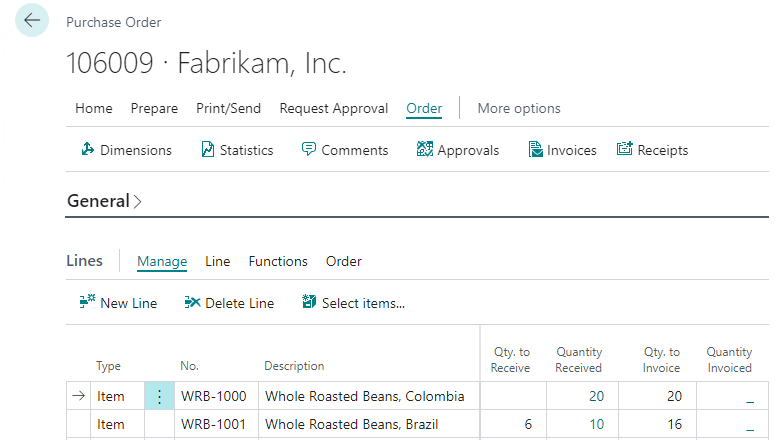Click the Invoices document icon
780x440 pixels.
coord(535,149)
